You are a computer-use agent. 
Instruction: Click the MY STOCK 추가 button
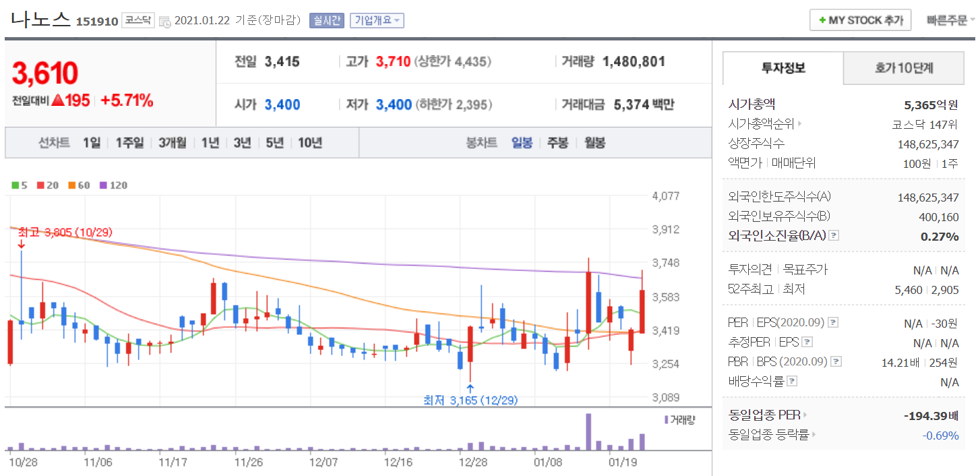click(860, 20)
